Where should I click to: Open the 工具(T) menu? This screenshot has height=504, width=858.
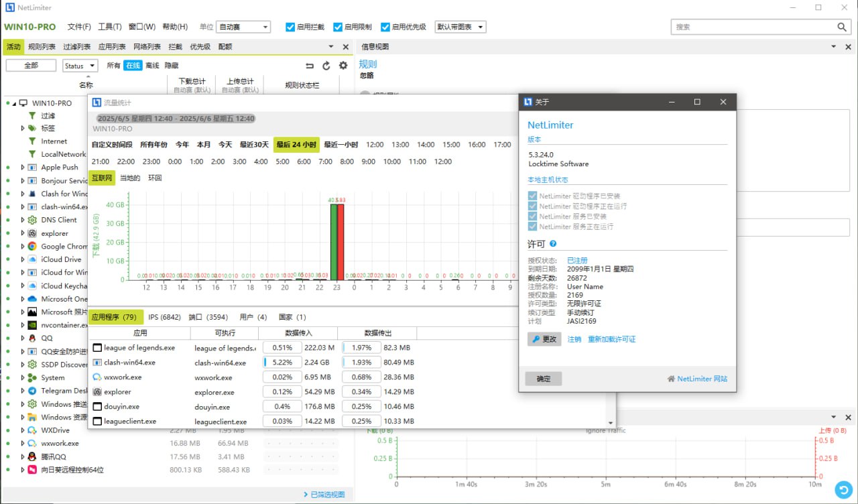[x=109, y=27]
